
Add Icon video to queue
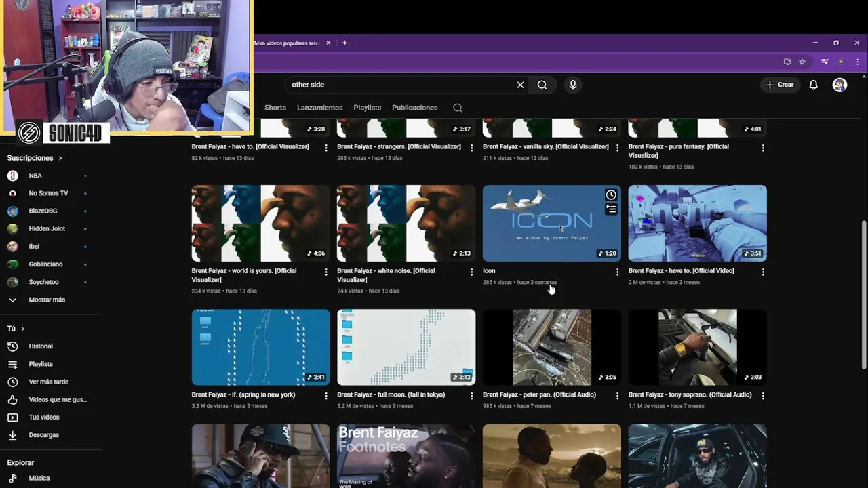tap(611, 209)
